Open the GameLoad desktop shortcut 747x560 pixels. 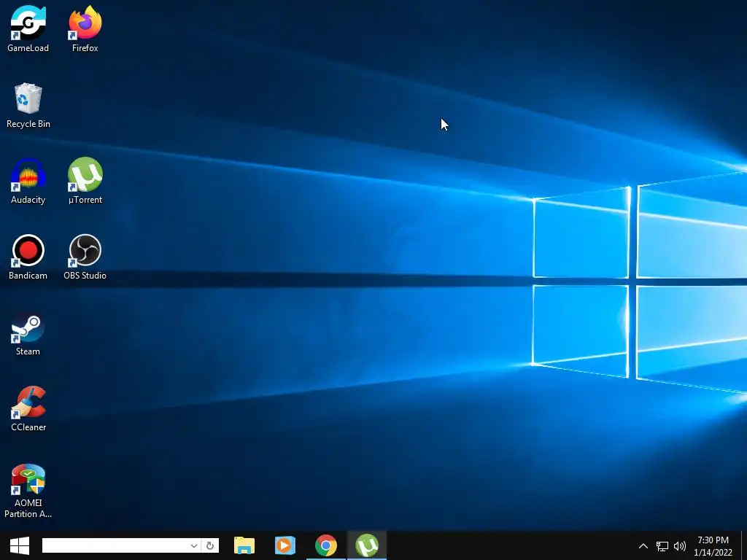click(x=28, y=28)
